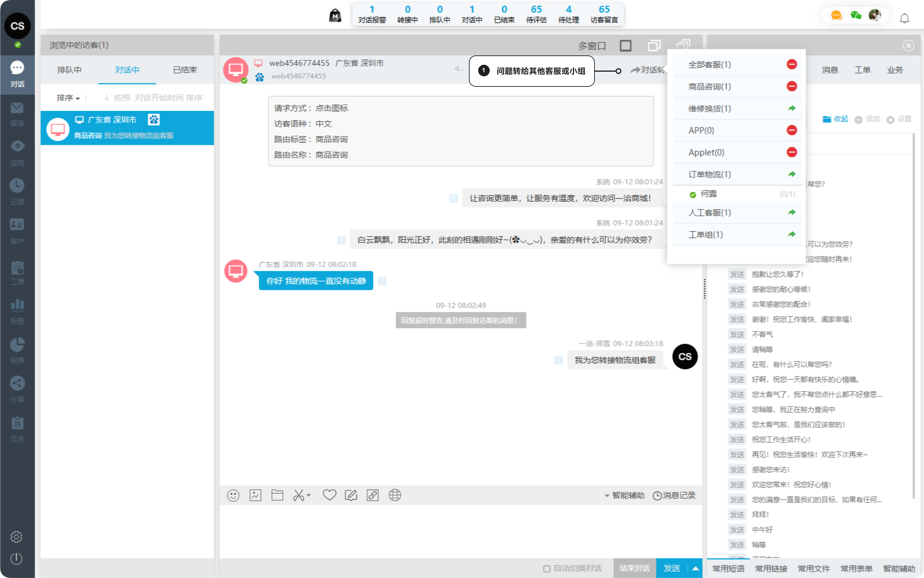924x578 pixels.
Task: Expand the 排序 sort dropdown
Action: pos(68,98)
